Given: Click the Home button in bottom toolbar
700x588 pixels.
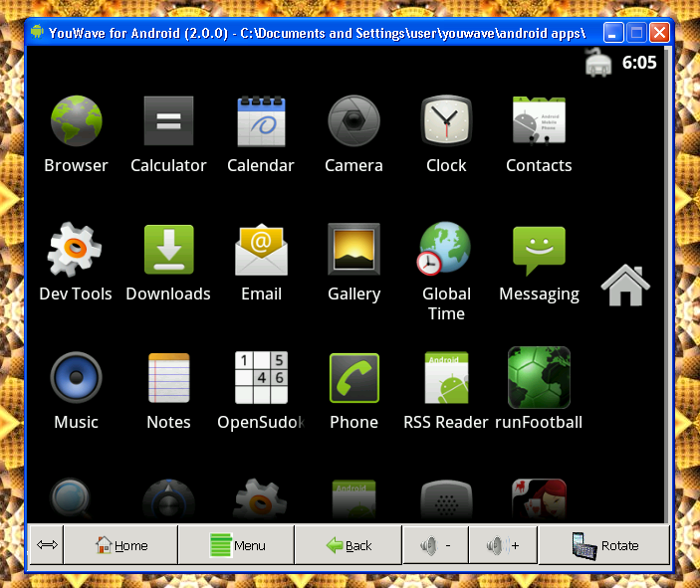Looking at the screenshot, I should pos(121,545).
